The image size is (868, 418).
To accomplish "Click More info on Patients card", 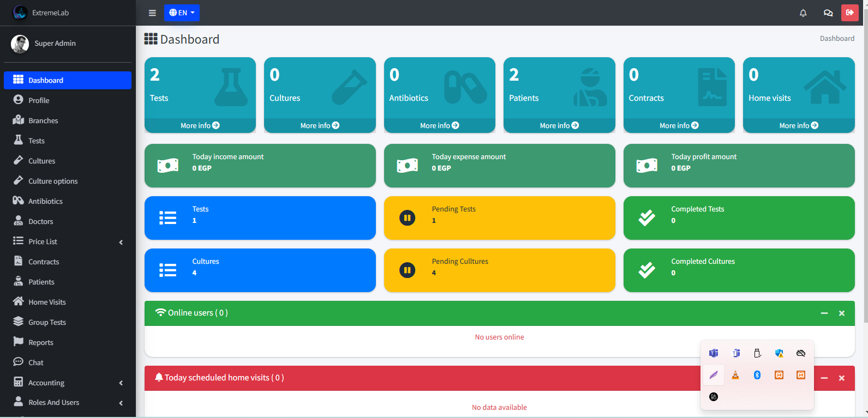I will click(559, 125).
